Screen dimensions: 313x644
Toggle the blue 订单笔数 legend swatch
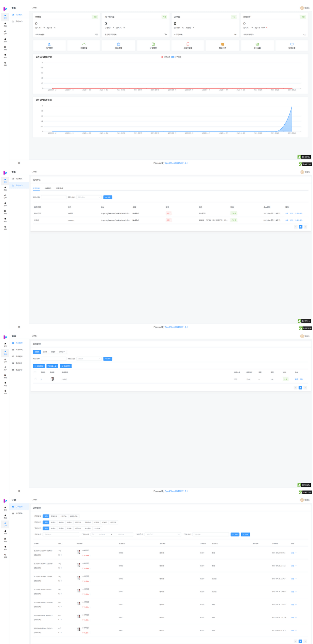click(x=173, y=57)
